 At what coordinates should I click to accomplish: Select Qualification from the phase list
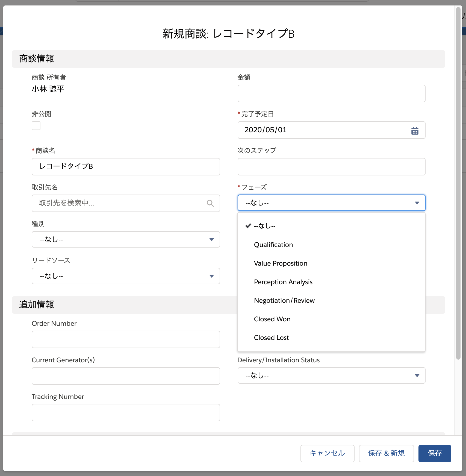[273, 245]
